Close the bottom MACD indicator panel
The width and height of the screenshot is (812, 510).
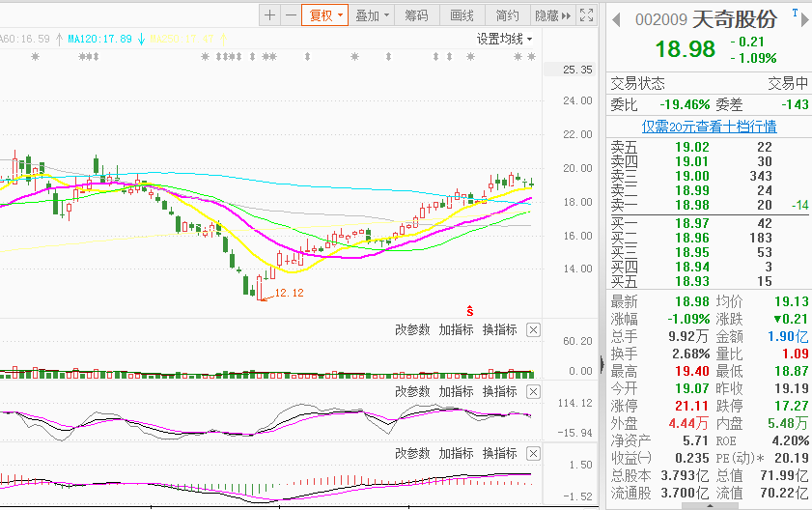point(534,453)
